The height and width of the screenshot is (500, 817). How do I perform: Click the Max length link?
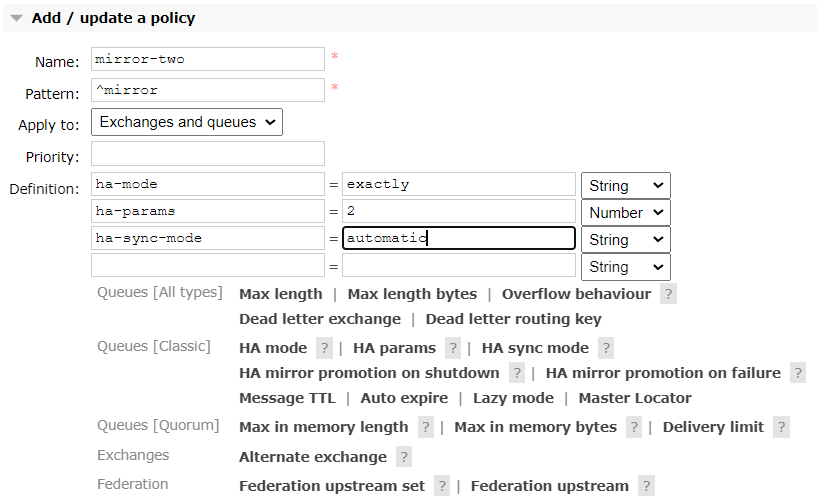(280, 294)
